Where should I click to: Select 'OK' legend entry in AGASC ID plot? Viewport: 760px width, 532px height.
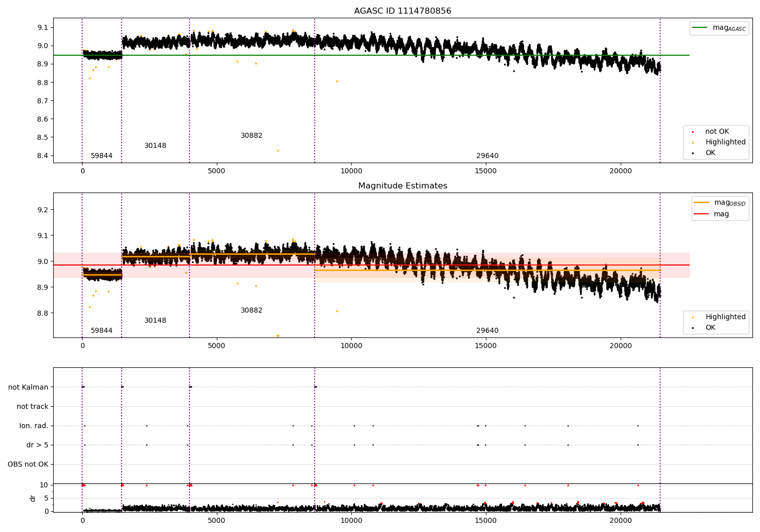pos(710,153)
